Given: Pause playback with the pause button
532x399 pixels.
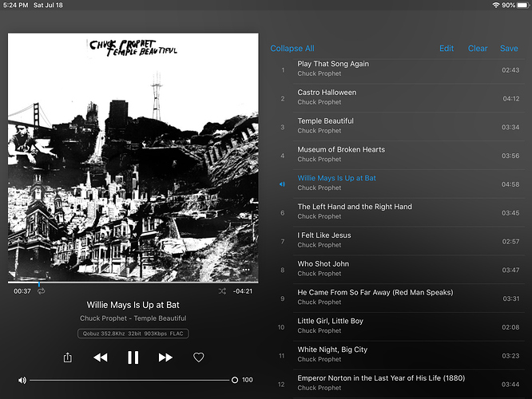Looking at the screenshot, I should [x=133, y=358].
